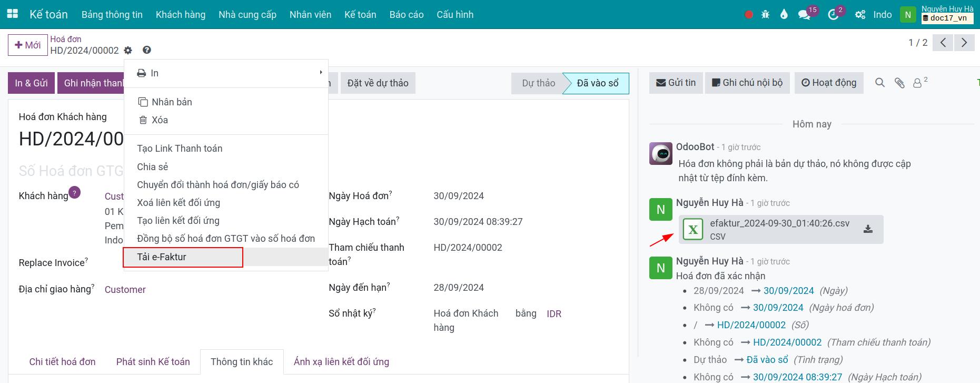Expand the In print submenu

[226, 73]
